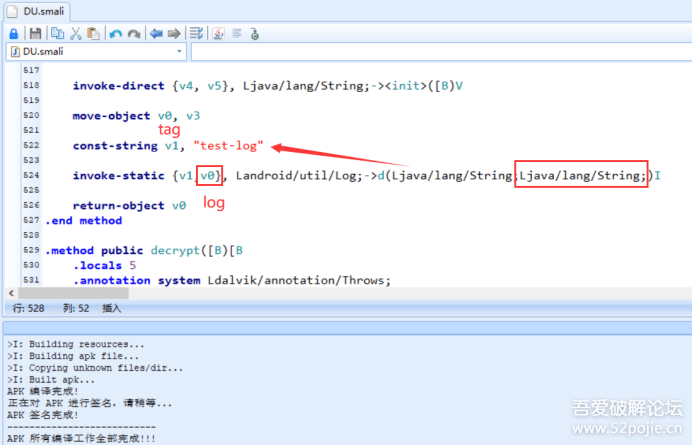Open Java source view icon
This screenshot has width=692, height=445.
(218, 34)
